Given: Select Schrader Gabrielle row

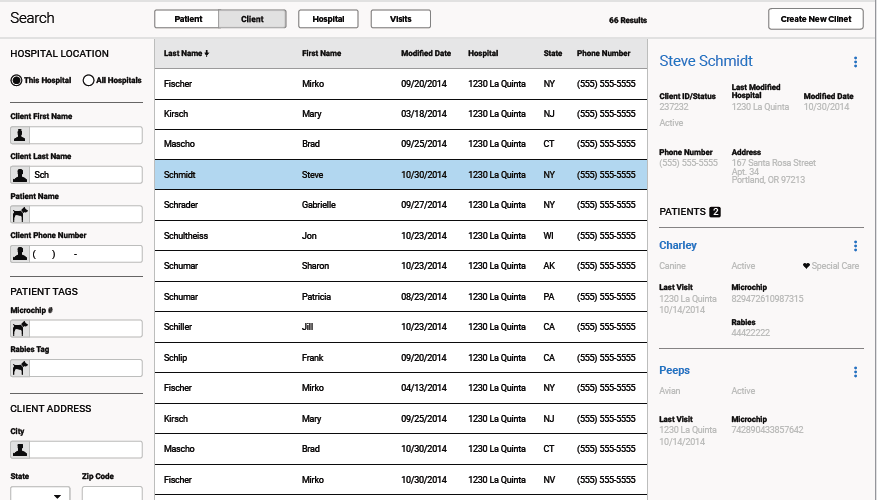Looking at the screenshot, I should (401, 205).
